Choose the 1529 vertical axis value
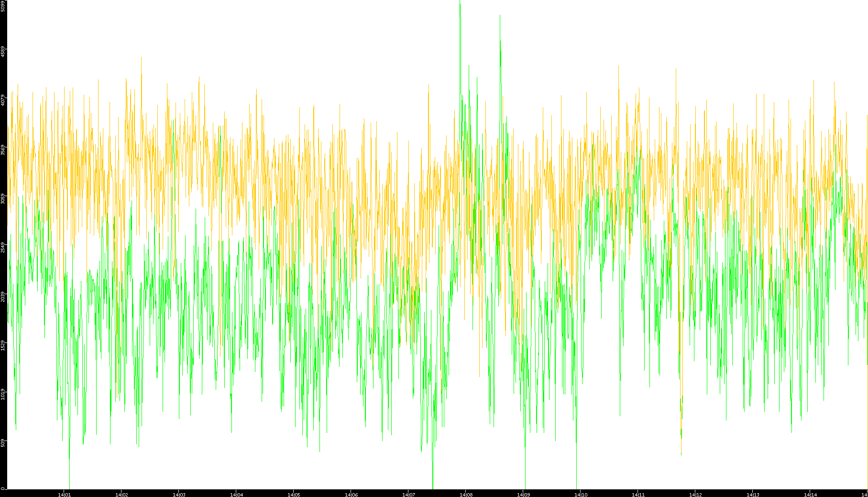The height and width of the screenshot is (497, 868). (x=3, y=345)
